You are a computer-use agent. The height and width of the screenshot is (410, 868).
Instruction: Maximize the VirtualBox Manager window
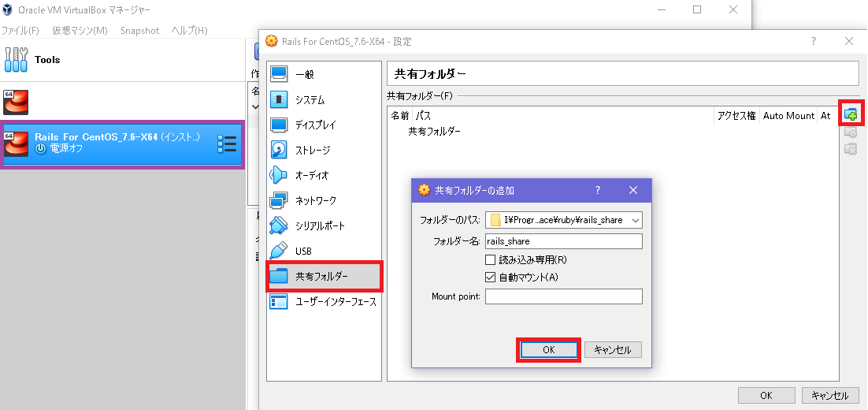click(x=697, y=9)
